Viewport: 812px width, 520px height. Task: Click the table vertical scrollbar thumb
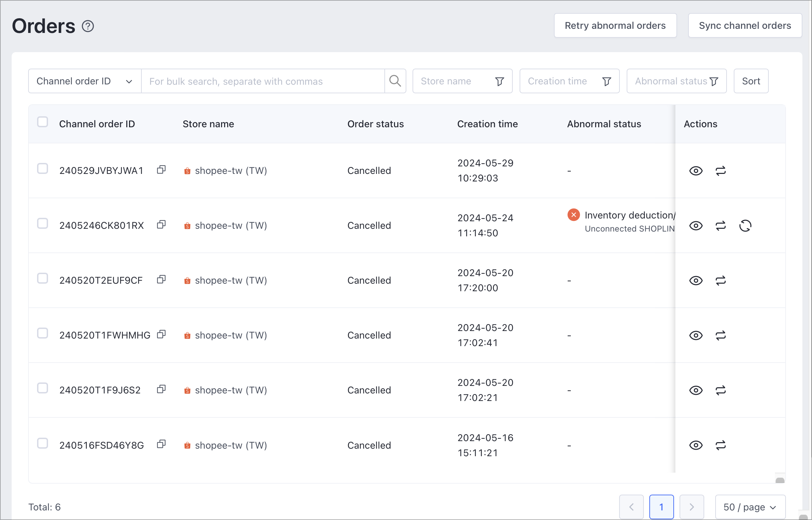pyautogui.click(x=780, y=480)
